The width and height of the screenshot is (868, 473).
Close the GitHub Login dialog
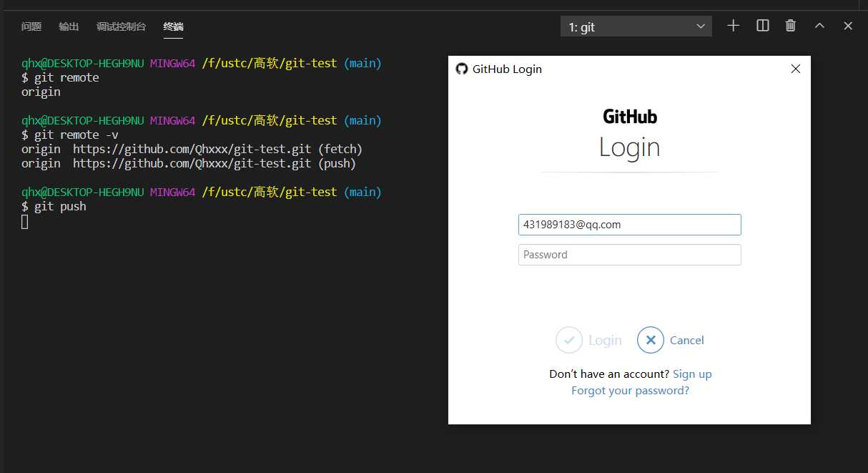point(795,69)
